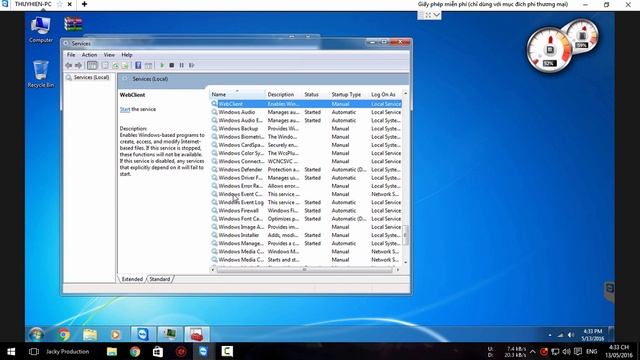Select the Windows Installer service row
This screenshot has width=640, height=360.
pos(306,235)
